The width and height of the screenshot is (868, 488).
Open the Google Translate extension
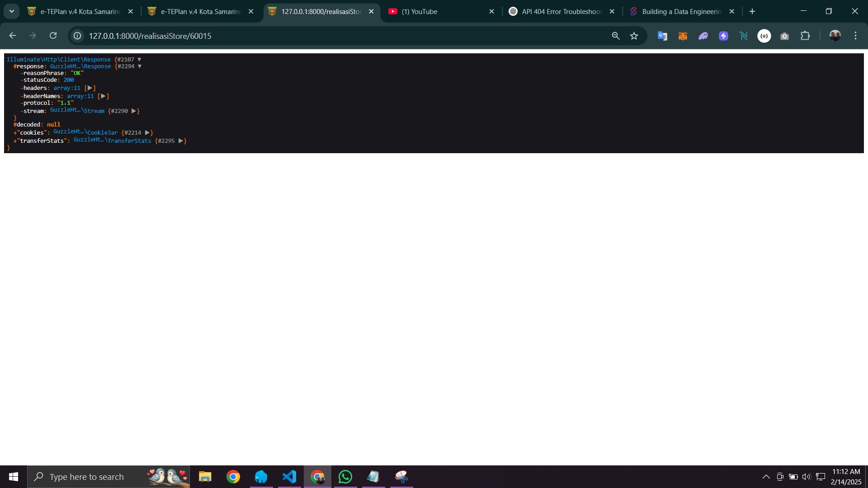(662, 36)
